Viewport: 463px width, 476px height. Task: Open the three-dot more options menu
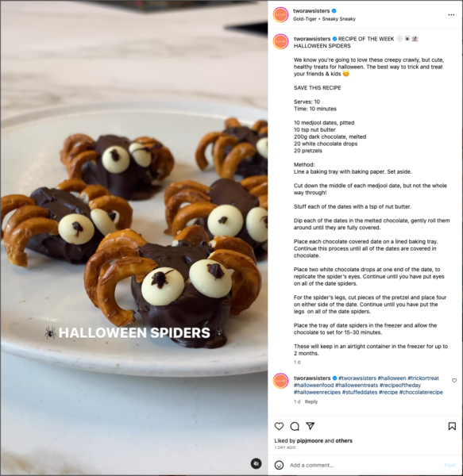[x=451, y=15]
